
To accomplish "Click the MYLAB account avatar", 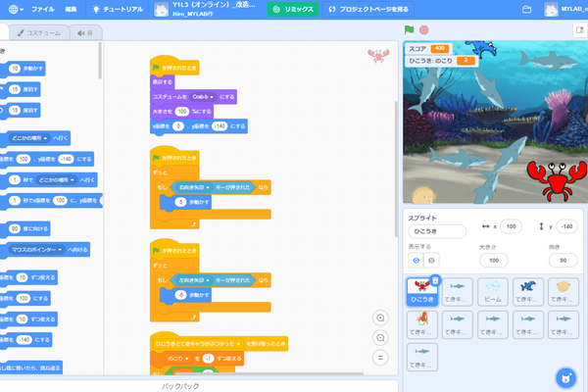I will pyautogui.click(x=551, y=10).
